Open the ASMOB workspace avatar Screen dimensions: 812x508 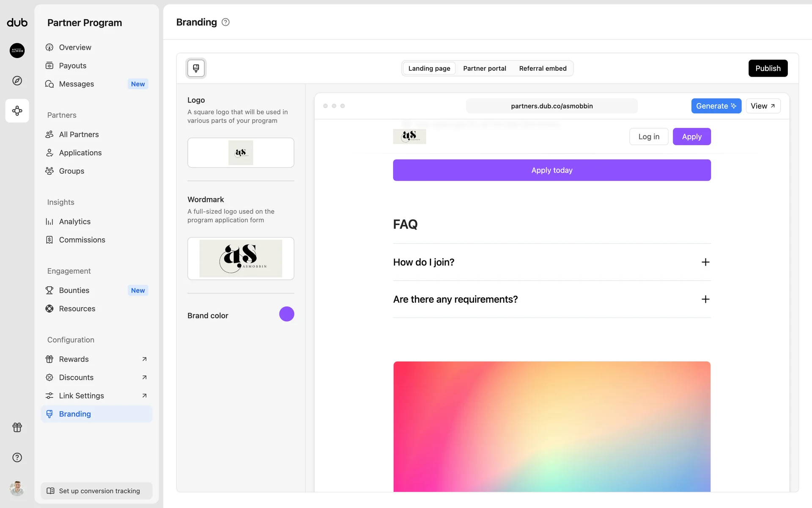17,50
